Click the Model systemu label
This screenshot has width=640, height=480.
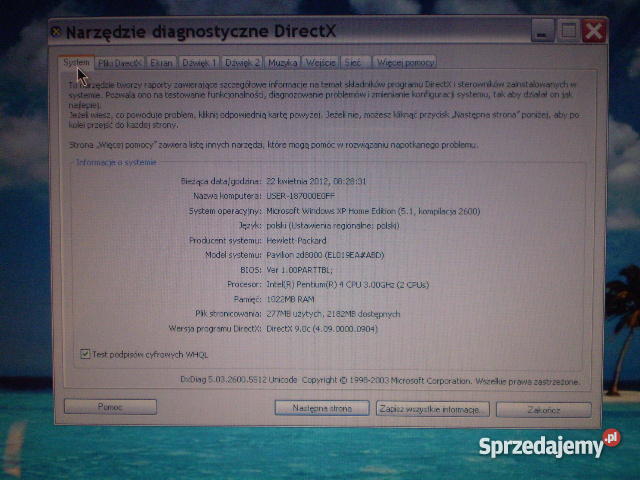point(233,256)
